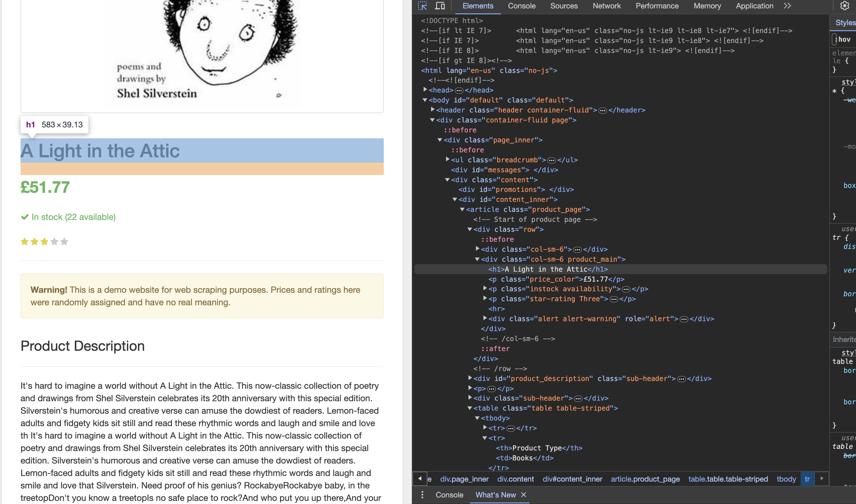This screenshot has height=504, width=856.
Task: Click ellipsis to expand head contents
Action: pyautogui.click(x=459, y=90)
